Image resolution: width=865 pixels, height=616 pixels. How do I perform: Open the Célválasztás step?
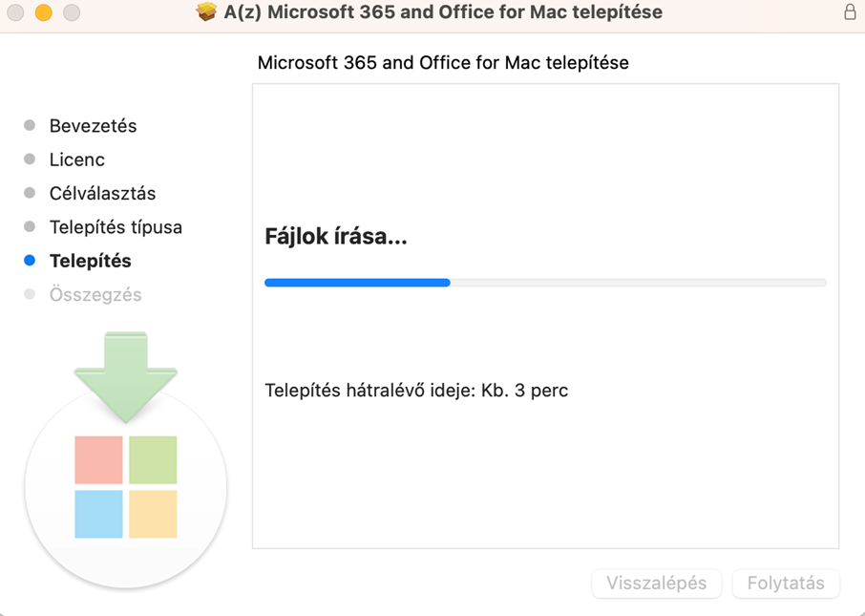[x=102, y=193]
